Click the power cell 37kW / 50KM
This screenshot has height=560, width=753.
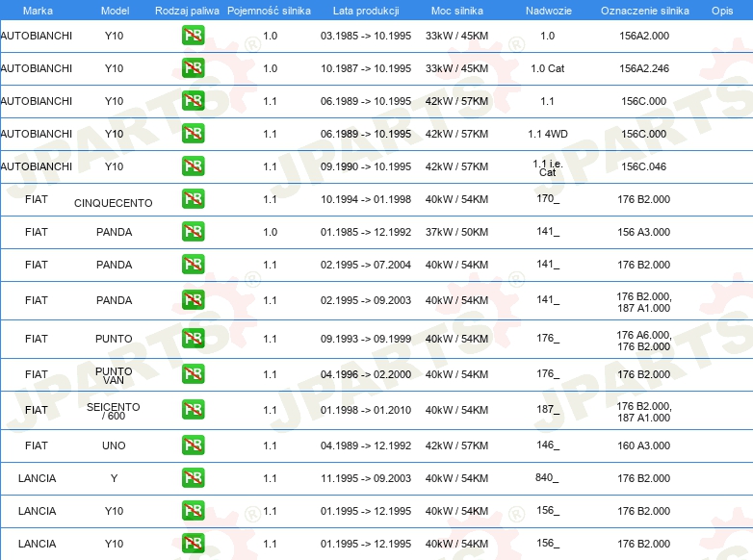(456, 232)
